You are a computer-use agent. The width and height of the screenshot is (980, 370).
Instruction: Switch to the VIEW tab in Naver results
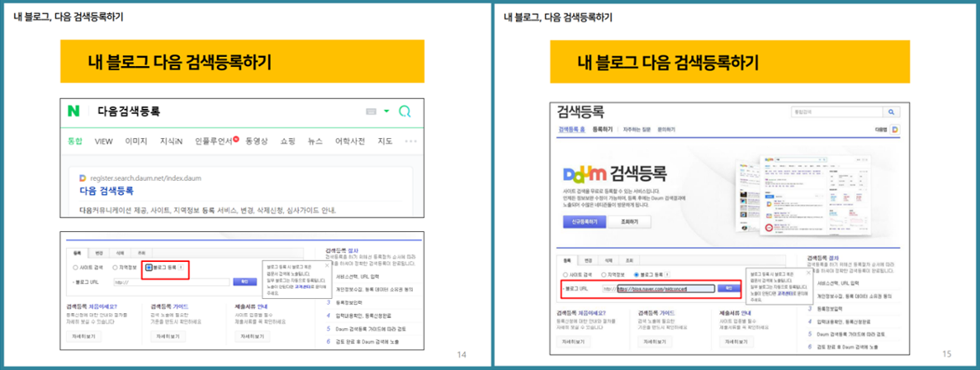[104, 141]
